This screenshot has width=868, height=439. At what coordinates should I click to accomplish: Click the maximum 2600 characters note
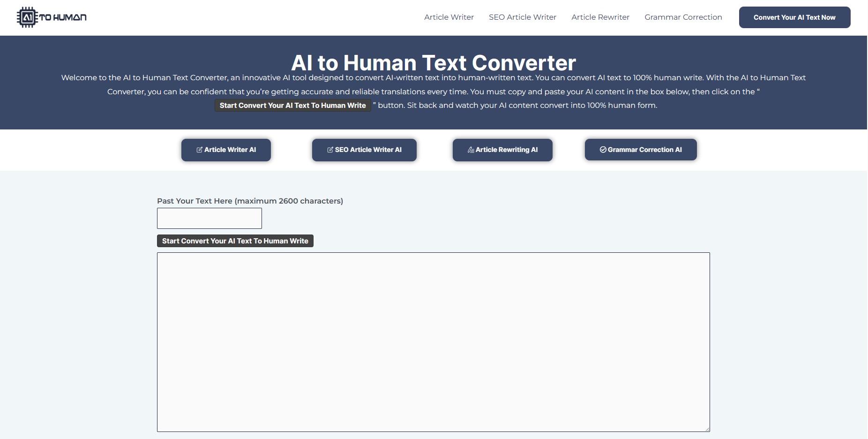click(289, 201)
